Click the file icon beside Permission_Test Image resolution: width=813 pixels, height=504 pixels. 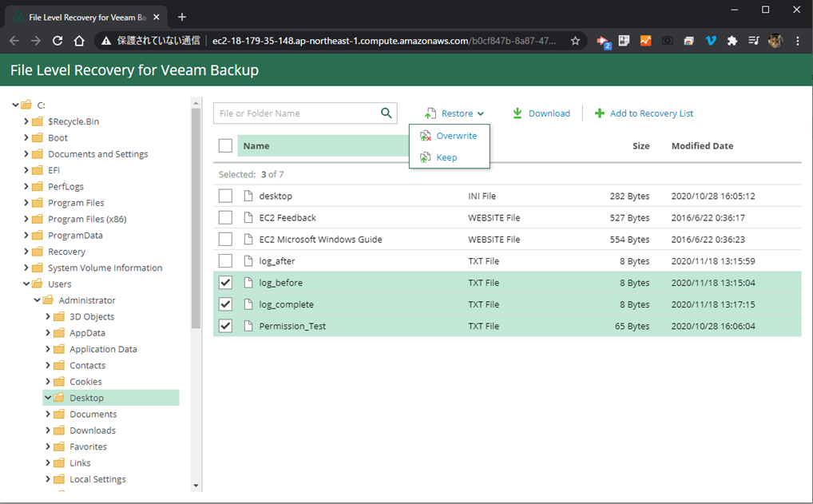point(248,326)
